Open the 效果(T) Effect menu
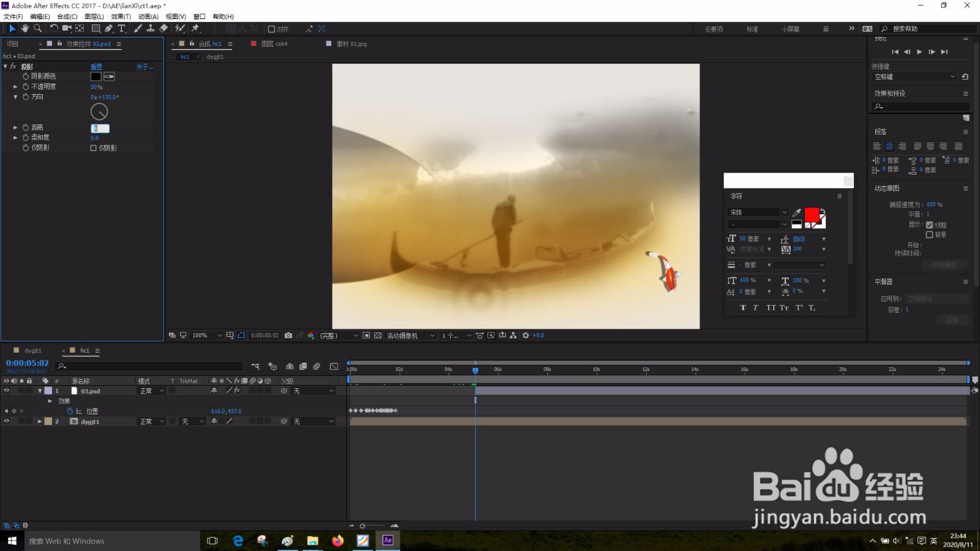Viewport: 980px width, 551px height. click(x=121, y=17)
